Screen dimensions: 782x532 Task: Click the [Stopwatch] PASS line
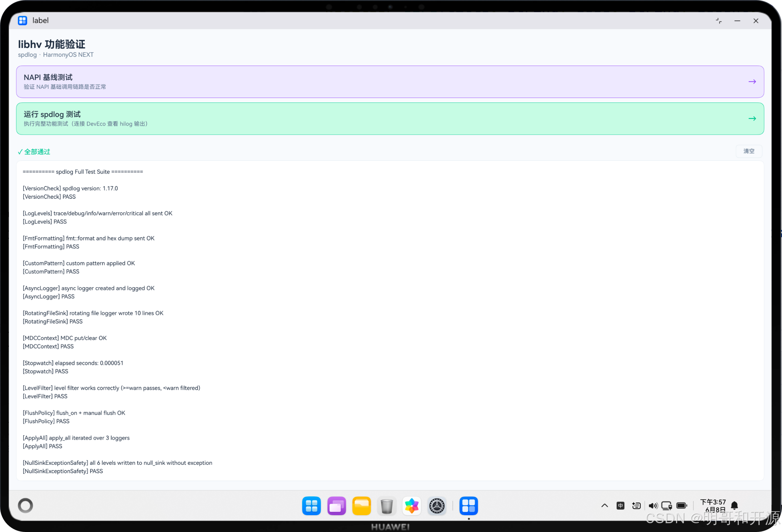click(46, 372)
